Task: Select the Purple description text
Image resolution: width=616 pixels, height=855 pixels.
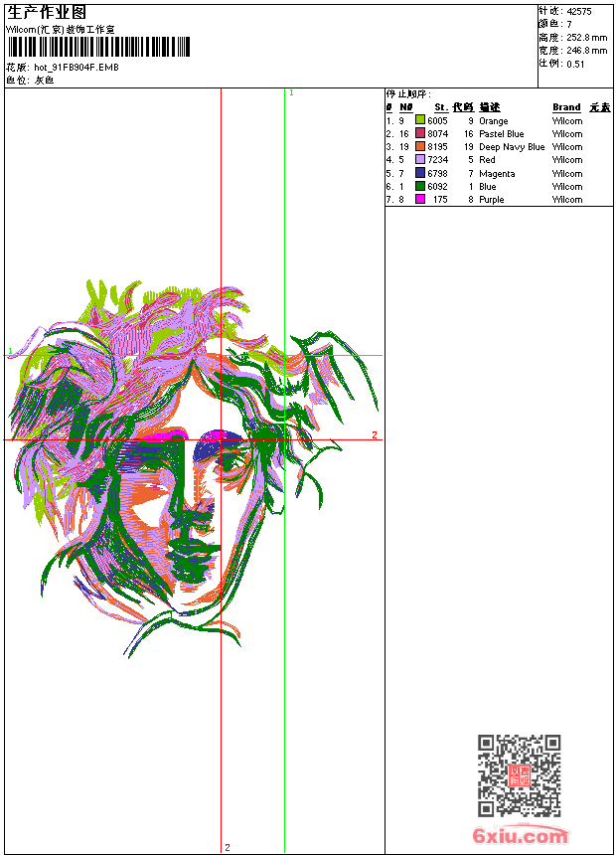Action: click(491, 200)
